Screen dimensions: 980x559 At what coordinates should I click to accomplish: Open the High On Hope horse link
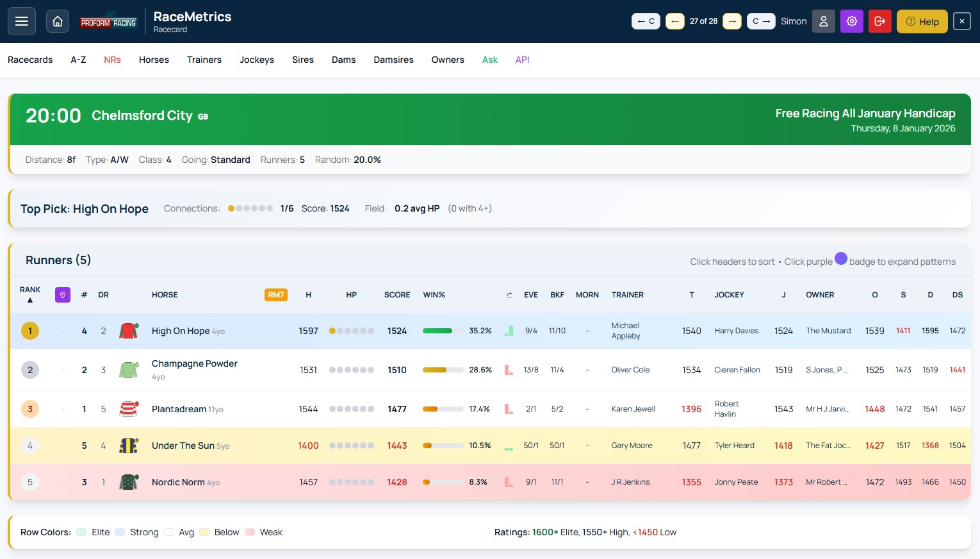pos(181,331)
